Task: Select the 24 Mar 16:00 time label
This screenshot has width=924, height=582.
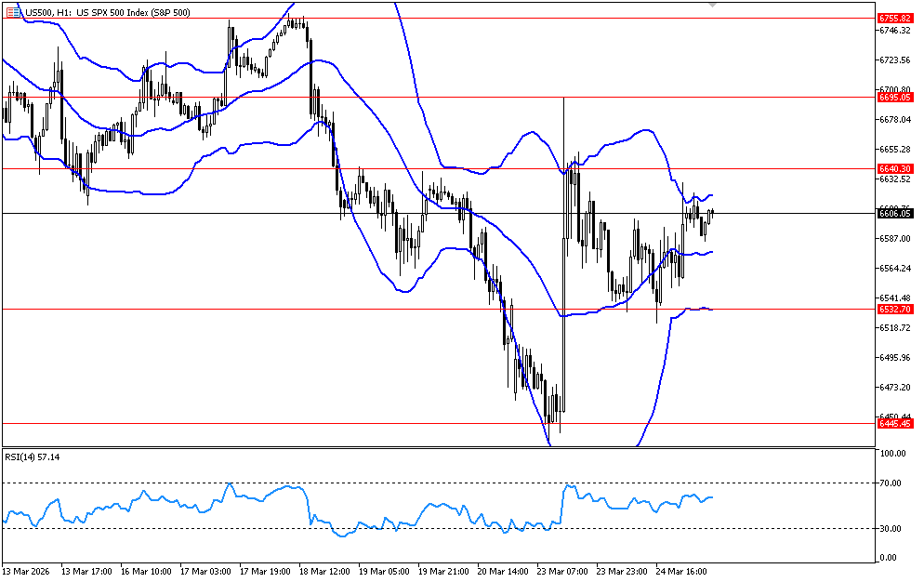Action: (x=681, y=571)
